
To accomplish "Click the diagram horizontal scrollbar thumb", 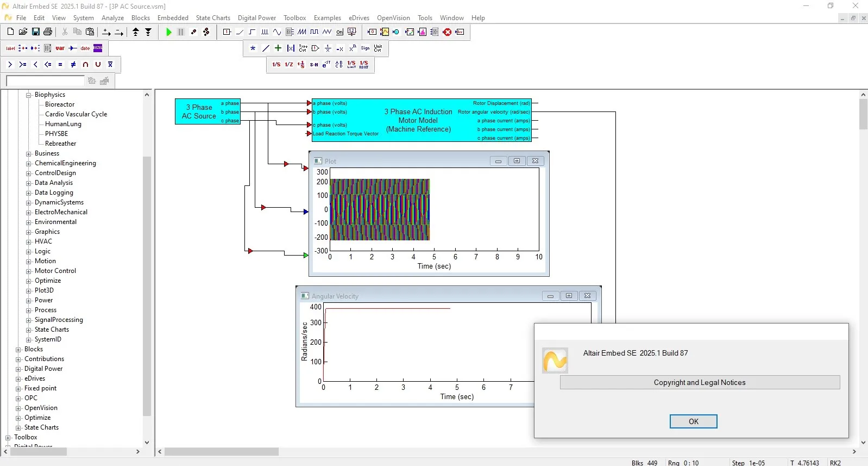I will tap(222, 451).
